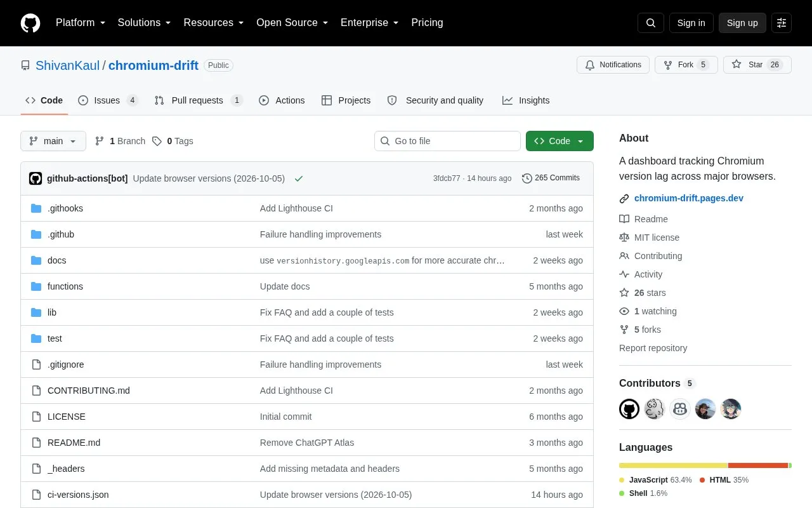Click the 5 forks sidebar link
Viewport: 812px width, 508px height.
(x=640, y=330)
